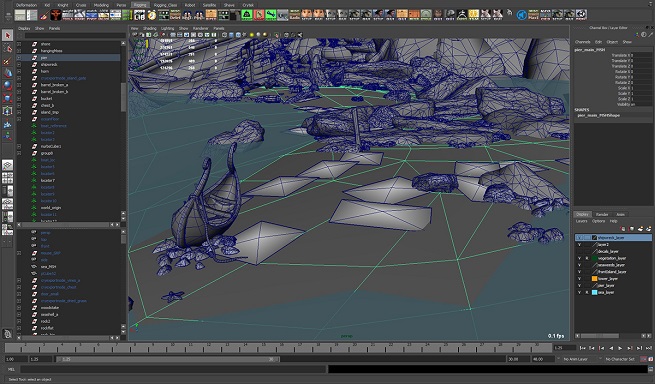
Task: Switch to the Rigging shelf tab
Action: pyautogui.click(x=140, y=5)
